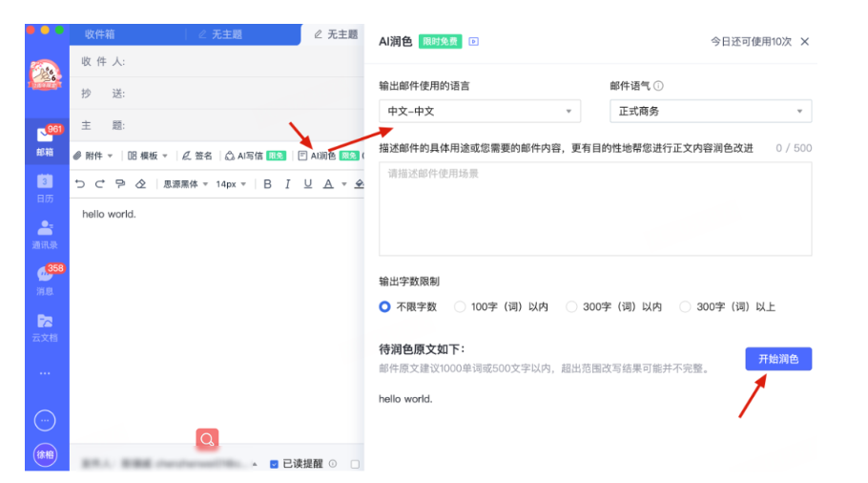Switch to the first 无主题 tab
The image size is (868, 483).
pos(220,34)
